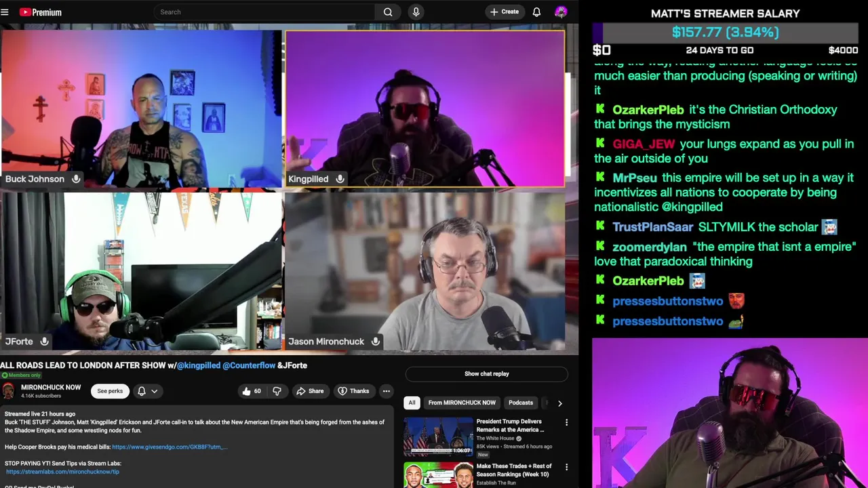Show chat replay
This screenshot has width=868, height=488.
click(x=486, y=373)
